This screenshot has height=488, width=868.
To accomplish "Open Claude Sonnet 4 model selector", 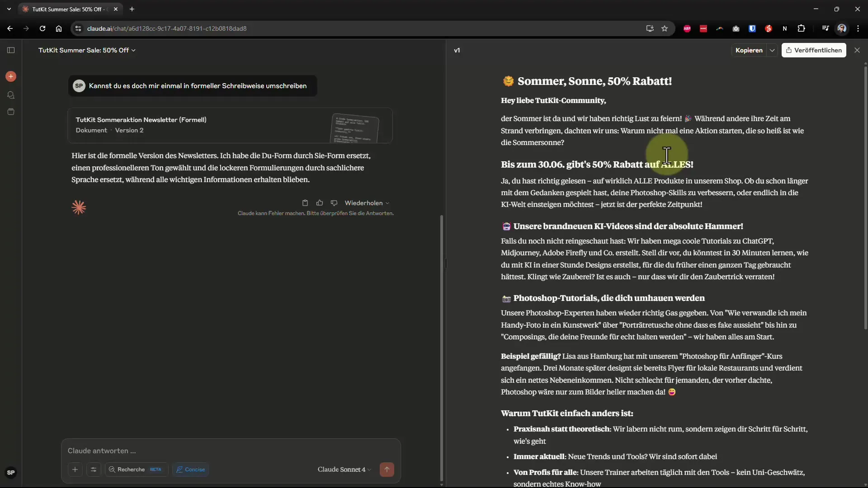I will (344, 469).
